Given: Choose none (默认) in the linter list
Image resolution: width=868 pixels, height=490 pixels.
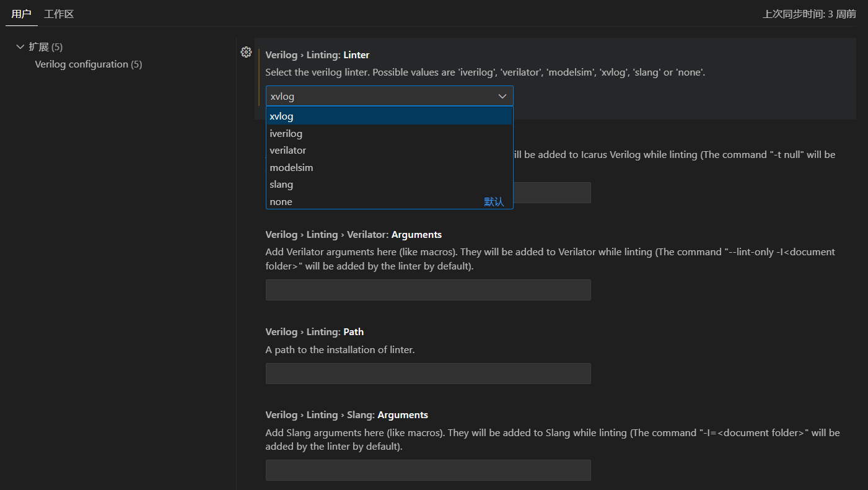Looking at the screenshot, I should coord(389,201).
